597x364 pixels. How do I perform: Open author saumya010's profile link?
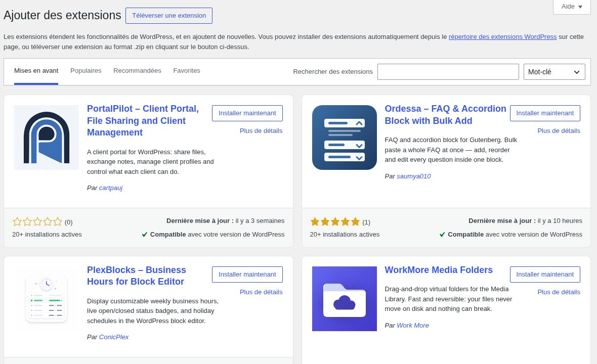click(413, 176)
